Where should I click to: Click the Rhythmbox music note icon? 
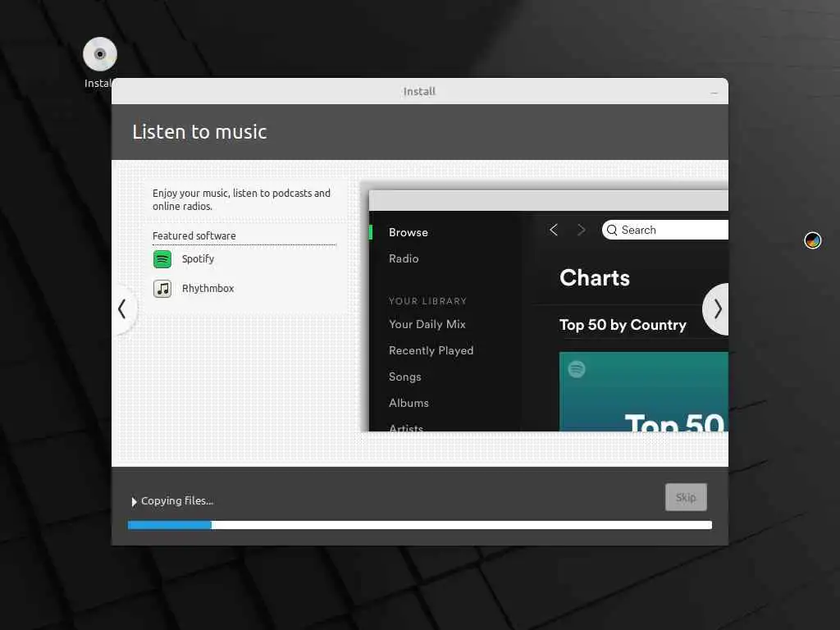click(162, 289)
